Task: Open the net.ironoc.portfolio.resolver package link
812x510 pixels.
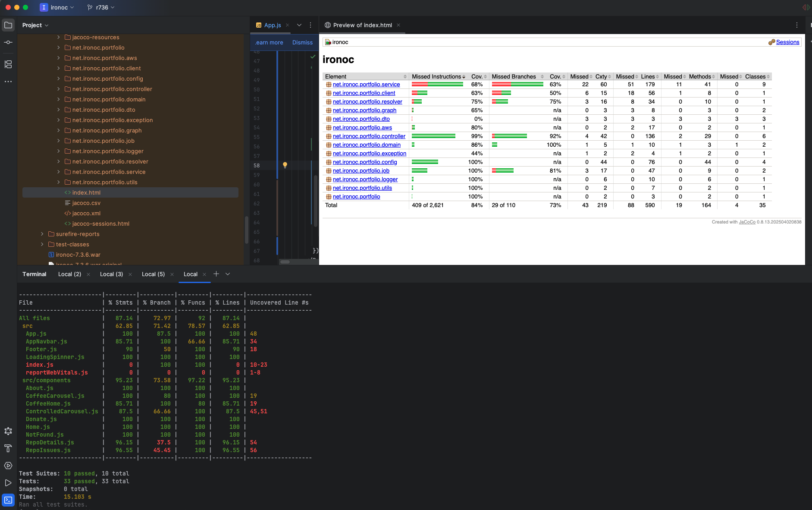Action: (367, 102)
